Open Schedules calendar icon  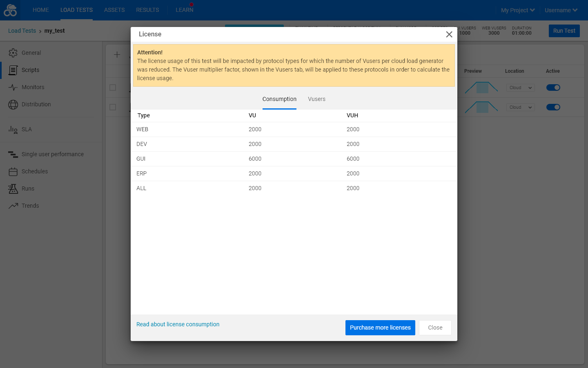tap(13, 171)
